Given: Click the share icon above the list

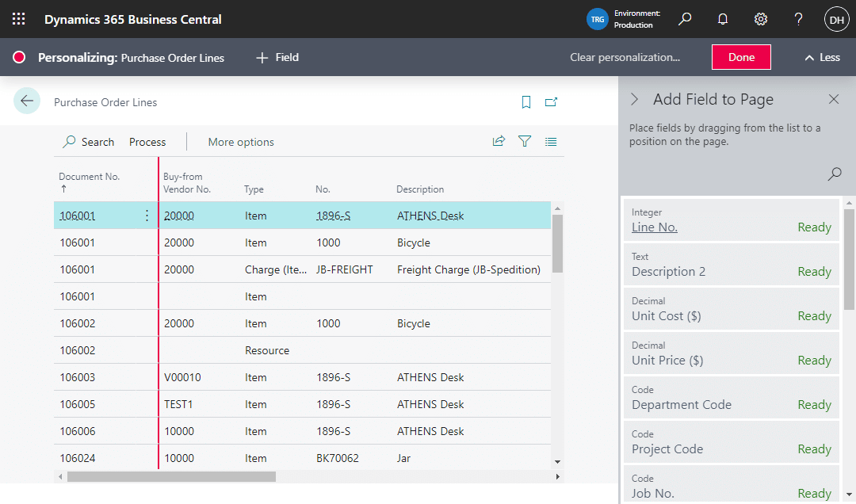Looking at the screenshot, I should tap(499, 141).
